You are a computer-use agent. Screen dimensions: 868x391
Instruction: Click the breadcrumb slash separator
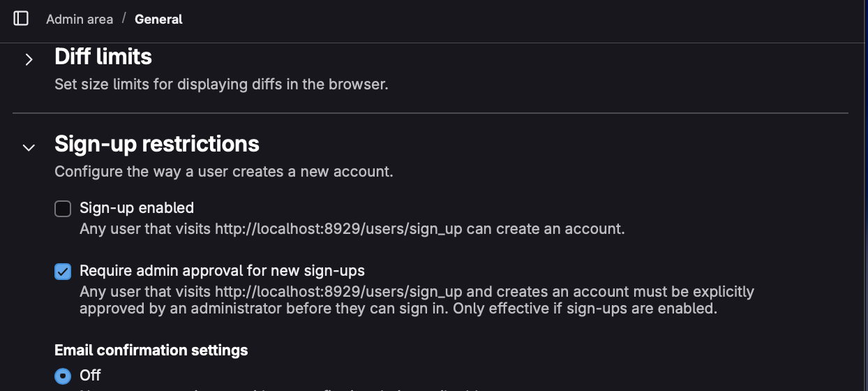(x=124, y=18)
